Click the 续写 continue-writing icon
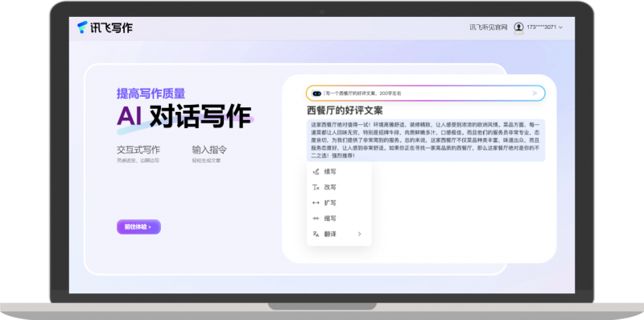Screen dimensions: 644x320 coord(316,172)
